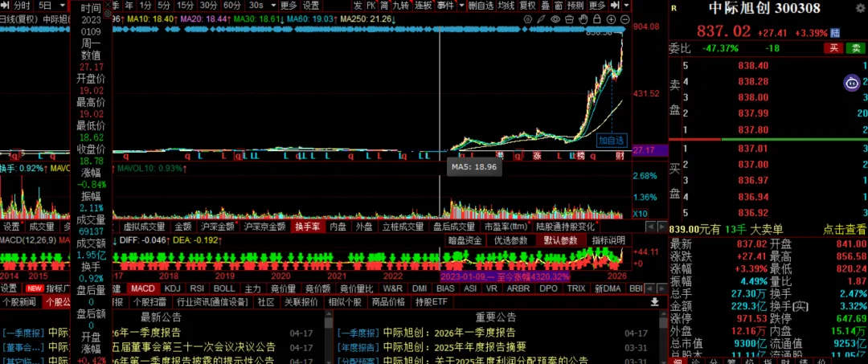This screenshot has width=868, height=364.
Task: Click the 2023-01-09 至今涨幅 label on the time axis
Action: point(505,276)
